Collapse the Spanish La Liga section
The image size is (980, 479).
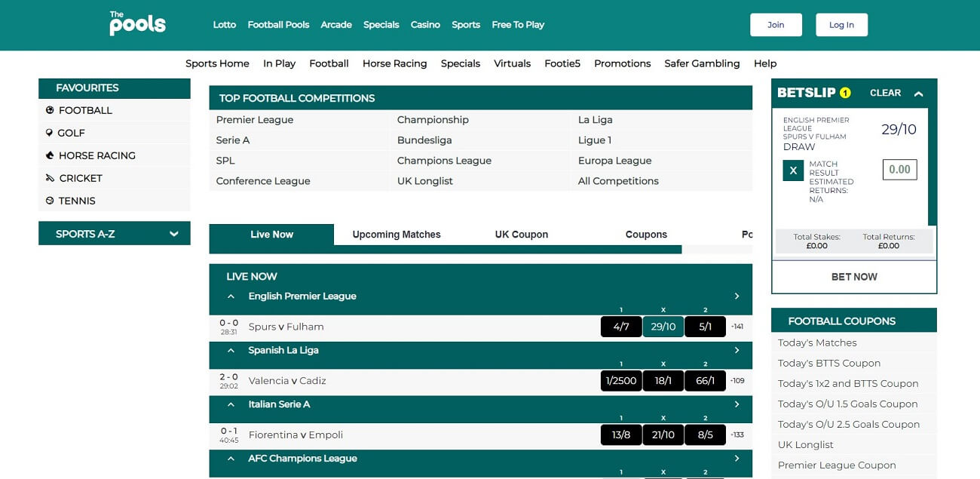click(x=231, y=351)
